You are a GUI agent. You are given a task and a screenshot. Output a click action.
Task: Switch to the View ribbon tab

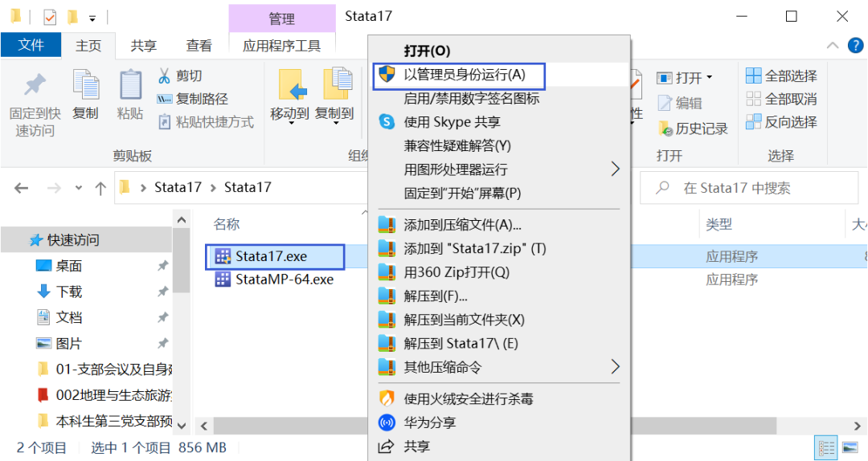(x=199, y=46)
